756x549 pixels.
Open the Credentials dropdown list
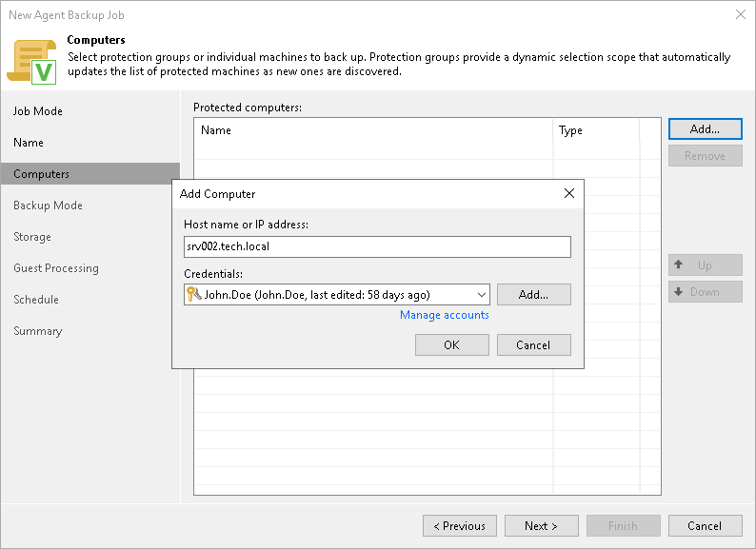(x=480, y=295)
